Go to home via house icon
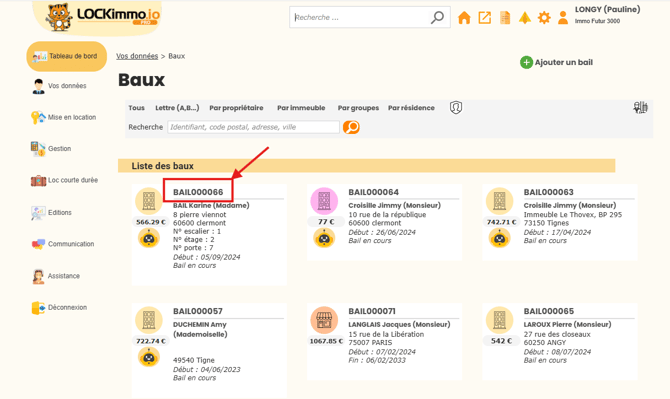 point(464,18)
